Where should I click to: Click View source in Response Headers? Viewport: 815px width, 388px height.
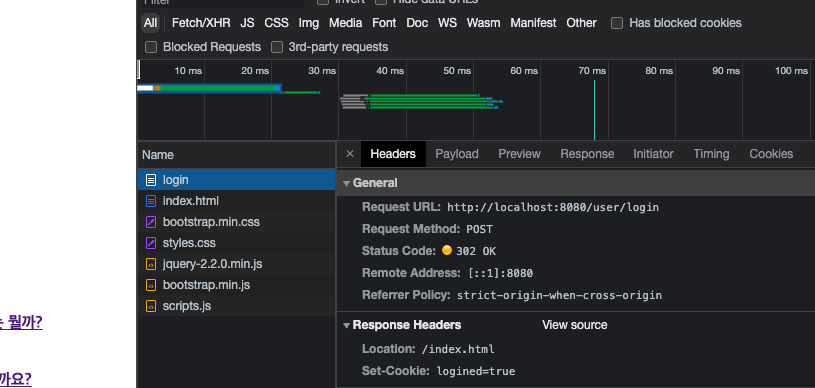tap(574, 325)
